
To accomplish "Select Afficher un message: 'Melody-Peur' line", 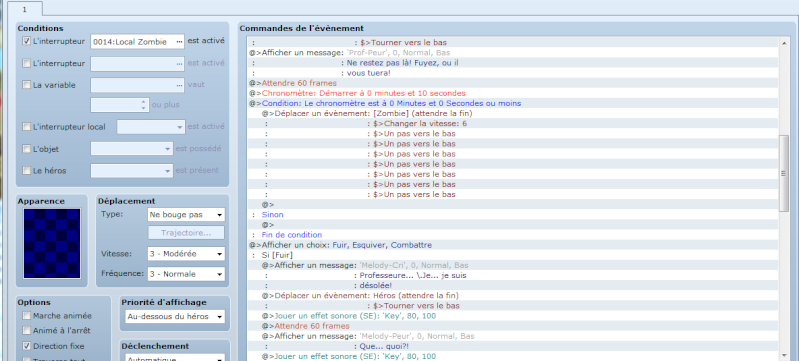I will [x=512, y=336].
